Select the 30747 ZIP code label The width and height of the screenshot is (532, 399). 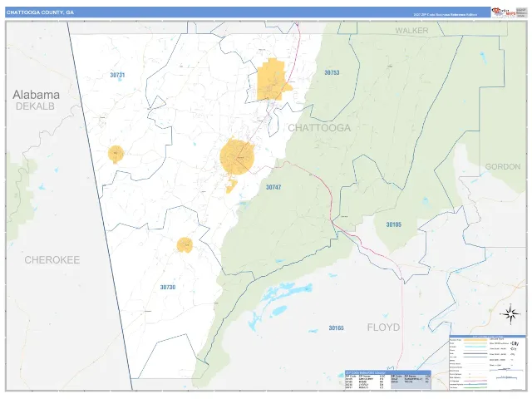point(273,187)
